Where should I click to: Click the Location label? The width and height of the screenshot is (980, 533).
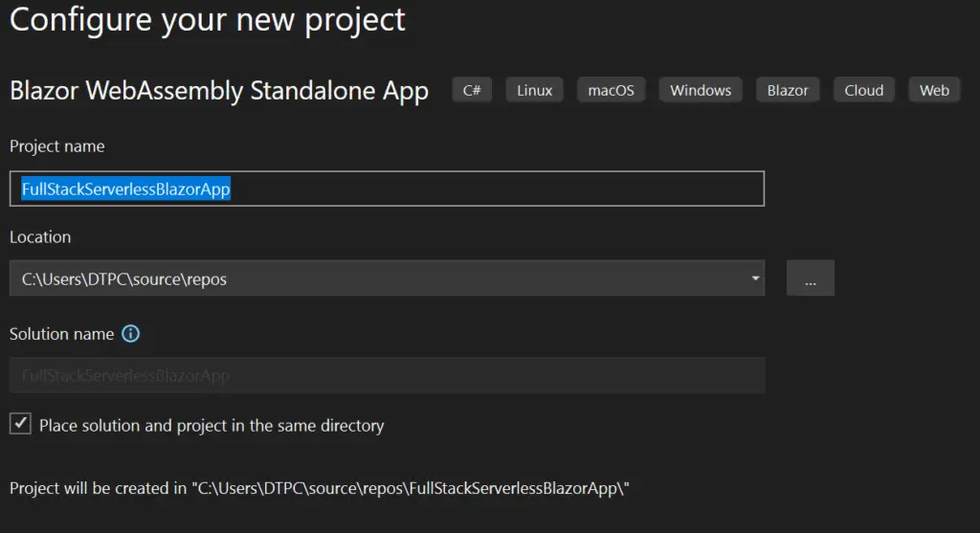(x=40, y=236)
